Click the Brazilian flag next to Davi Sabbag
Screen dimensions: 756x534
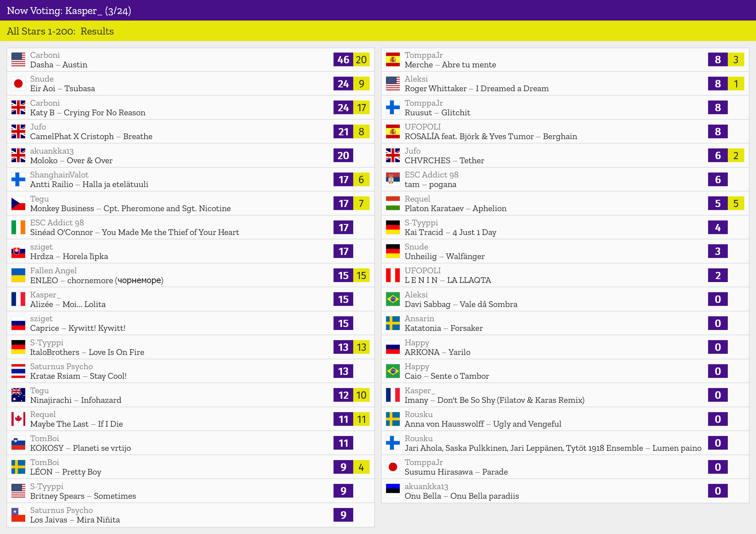pos(393,299)
